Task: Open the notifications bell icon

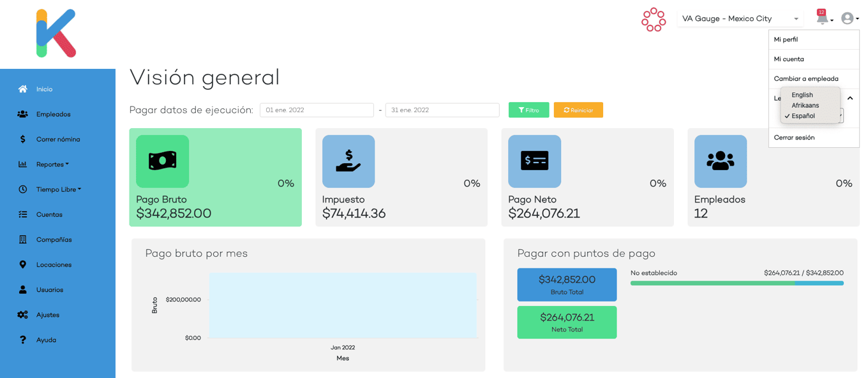Action: pos(822,18)
